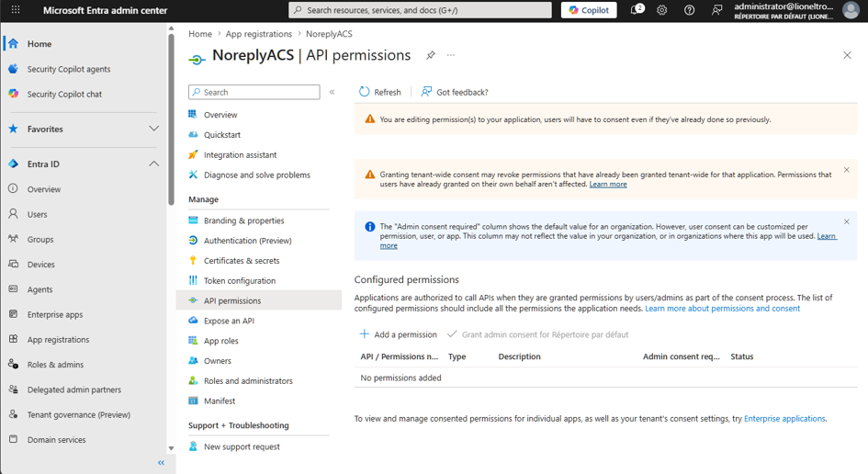The width and height of the screenshot is (868, 474).
Task: Open the feedback icon in top bar
Action: pos(716,10)
